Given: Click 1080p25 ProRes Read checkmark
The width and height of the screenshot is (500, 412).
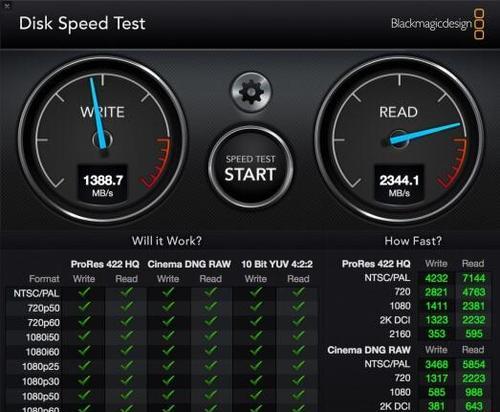Looking at the screenshot, I should (x=127, y=365).
